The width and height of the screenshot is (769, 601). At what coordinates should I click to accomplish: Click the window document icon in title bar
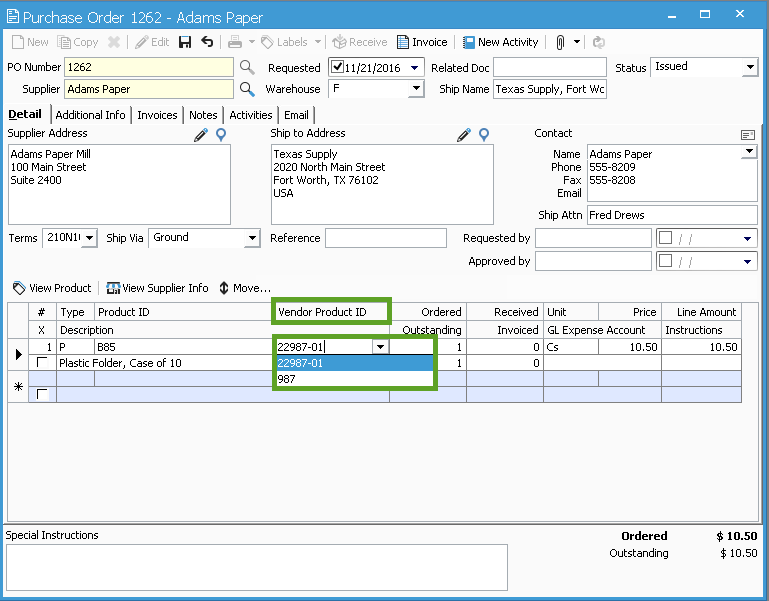pyautogui.click(x=13, y=16)
